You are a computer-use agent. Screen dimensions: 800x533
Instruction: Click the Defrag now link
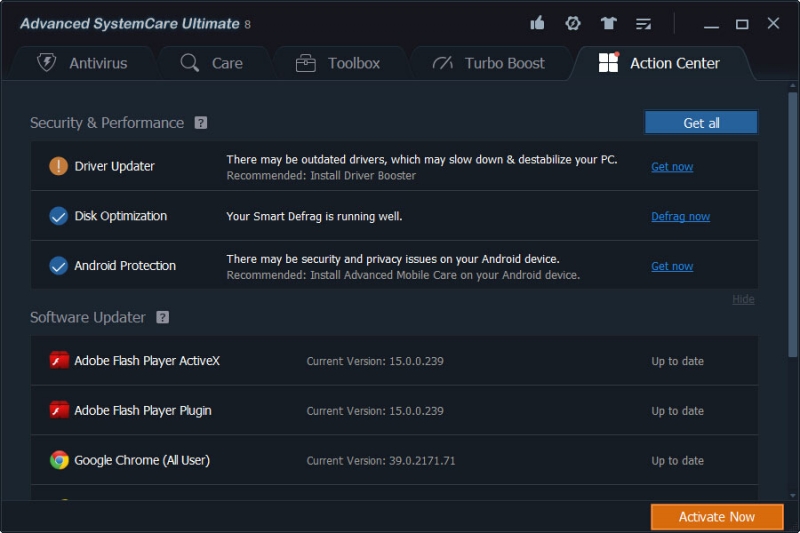[x=680, y=216]
